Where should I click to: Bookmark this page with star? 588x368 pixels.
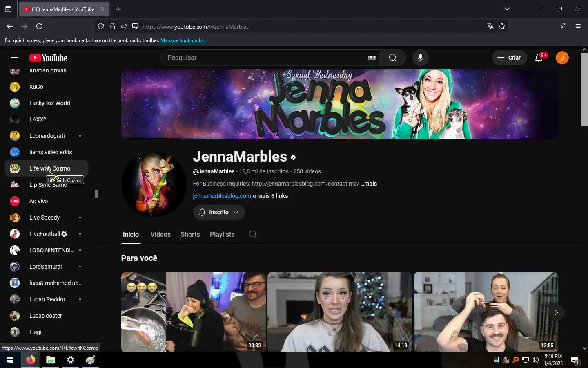[502, 27]
